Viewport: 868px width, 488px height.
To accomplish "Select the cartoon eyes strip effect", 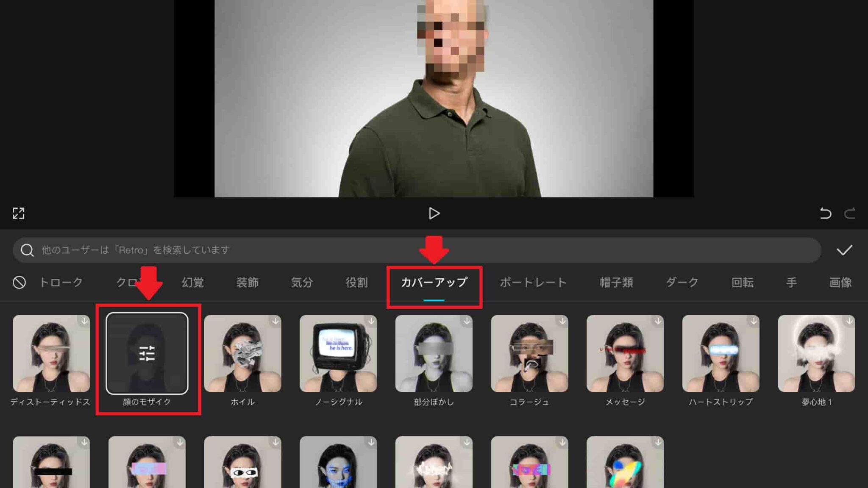I will point(242,462).
